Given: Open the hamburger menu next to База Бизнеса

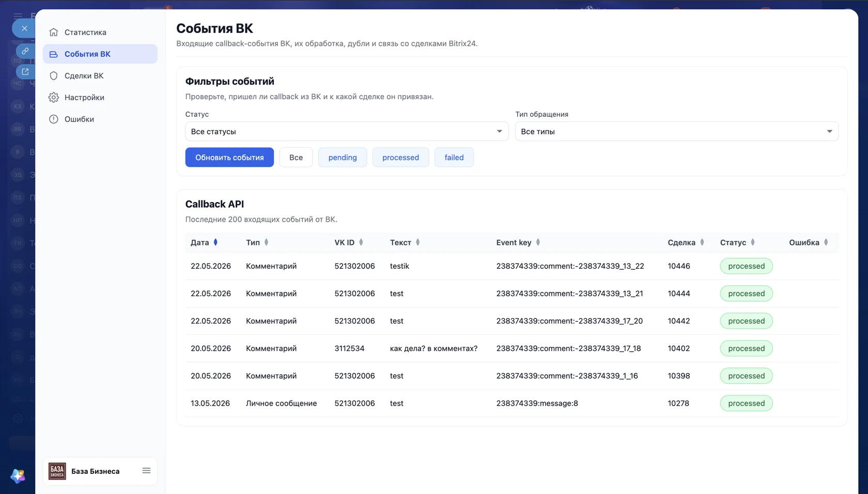Looking at the screenshot, I should [146, 471].
